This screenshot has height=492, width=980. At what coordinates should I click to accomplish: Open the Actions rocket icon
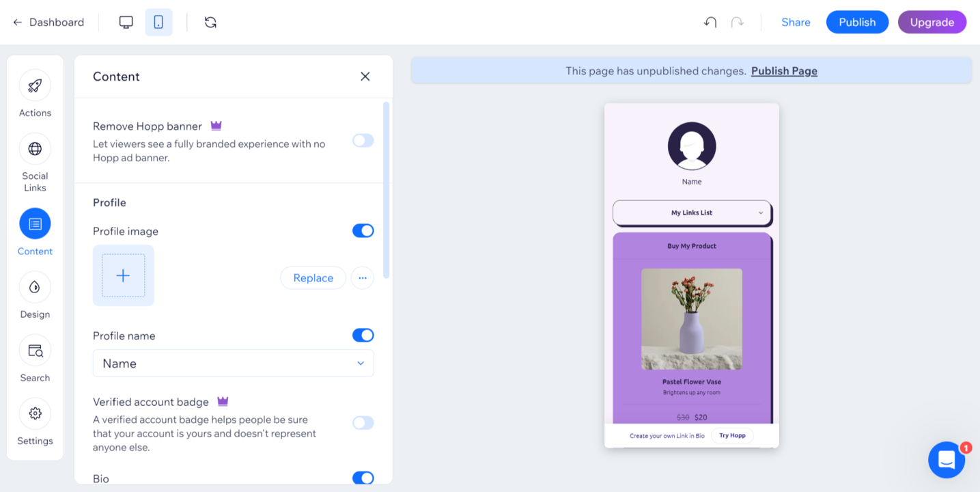click(35, 85)
